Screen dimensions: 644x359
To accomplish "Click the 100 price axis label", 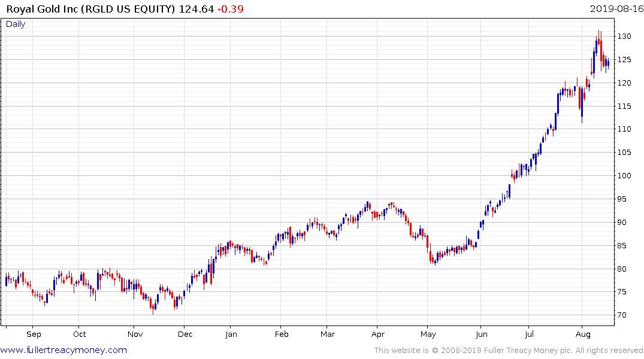I will (x=624, y=176).
